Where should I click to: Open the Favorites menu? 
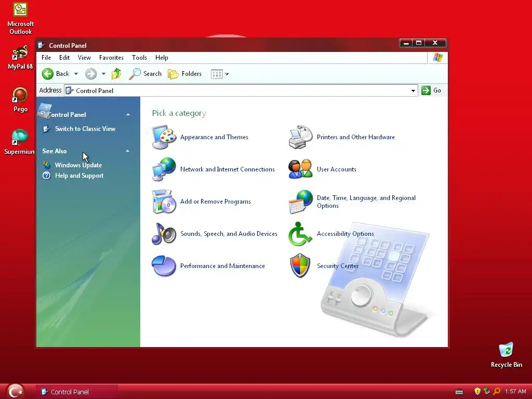pyautogui.click(x=111, y=58)
